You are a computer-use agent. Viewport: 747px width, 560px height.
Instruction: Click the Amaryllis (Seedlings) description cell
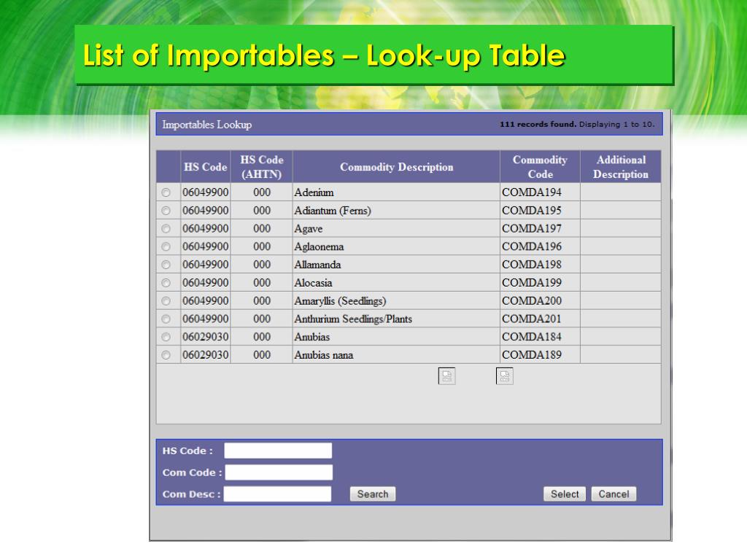pos(396,301)
